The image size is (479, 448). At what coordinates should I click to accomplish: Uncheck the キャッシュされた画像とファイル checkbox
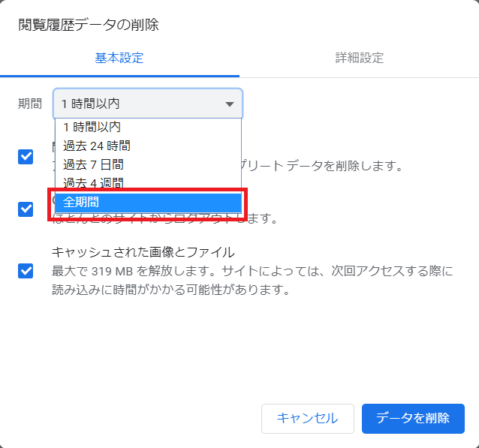pos(26,270)
